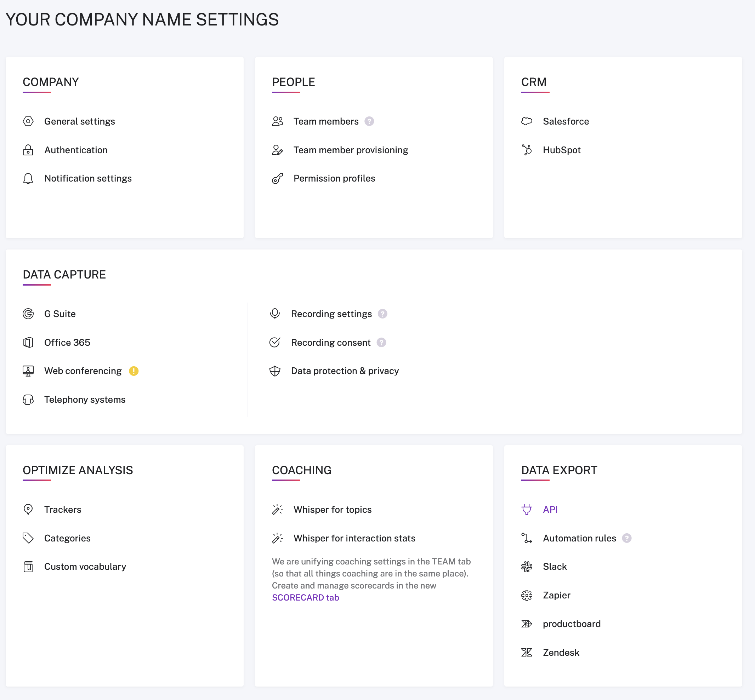The width and height of the screenshot is (755, 700).
Task: Open Permission profiles page
Action: (x=334, y=178)
